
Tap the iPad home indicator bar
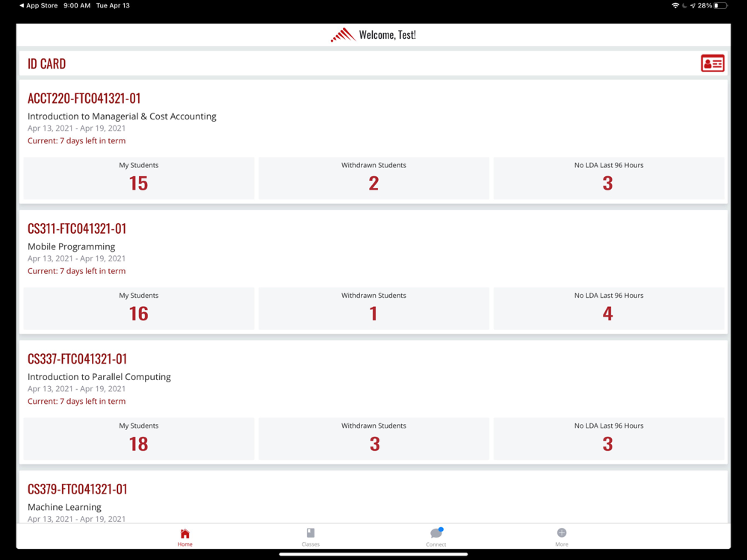(373, 554)
